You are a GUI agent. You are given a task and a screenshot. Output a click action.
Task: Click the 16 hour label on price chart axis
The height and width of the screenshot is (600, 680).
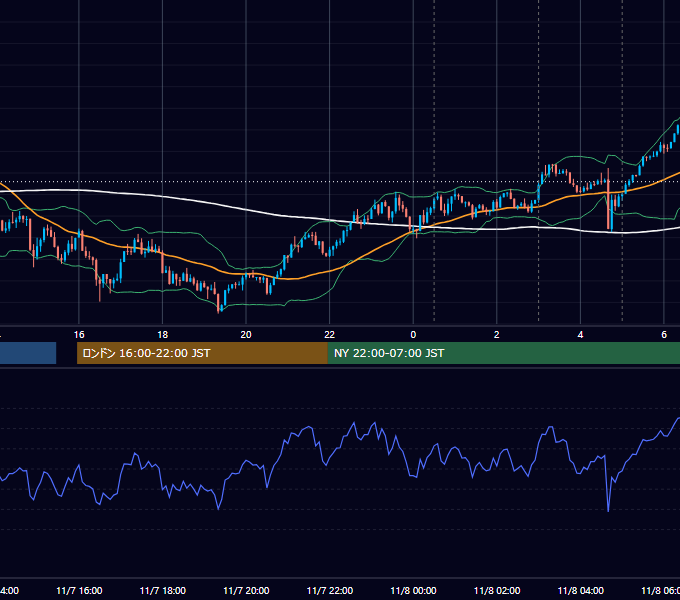tap(79, 335)
